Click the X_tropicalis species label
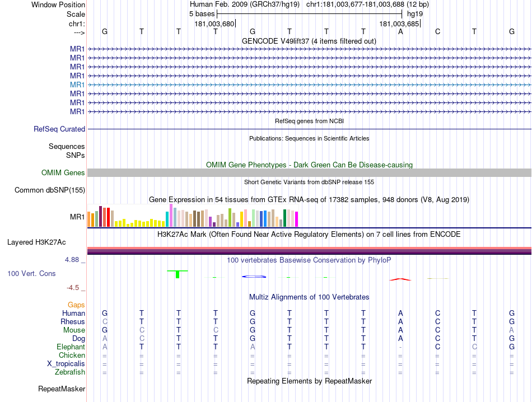The image size is (532, 402). pyautogui.click(x=66, y=364)
